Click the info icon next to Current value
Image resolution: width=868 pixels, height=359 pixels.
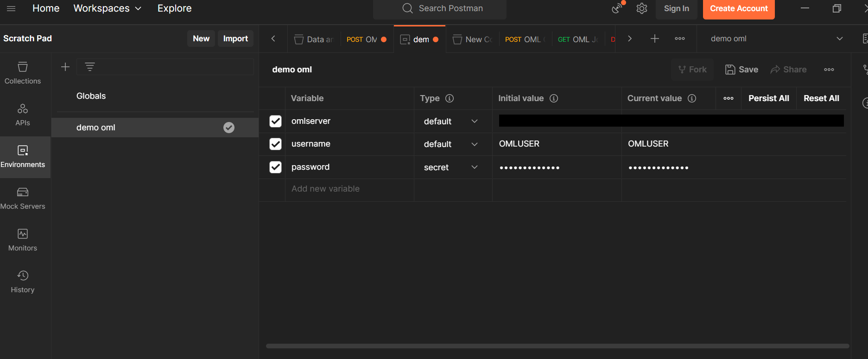[692, 98]
